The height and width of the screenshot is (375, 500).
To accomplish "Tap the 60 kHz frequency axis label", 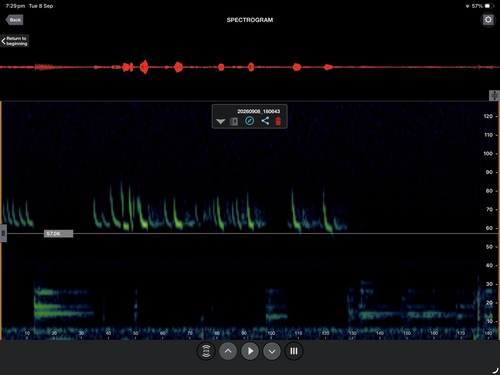I will click(x=489, y=228).
